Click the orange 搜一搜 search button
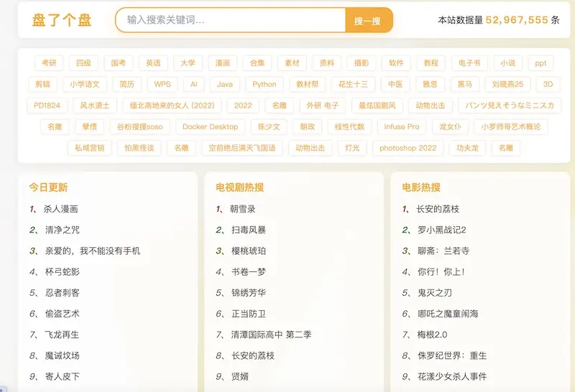Viewport: 575px width, 392px height. click(369, 20)
